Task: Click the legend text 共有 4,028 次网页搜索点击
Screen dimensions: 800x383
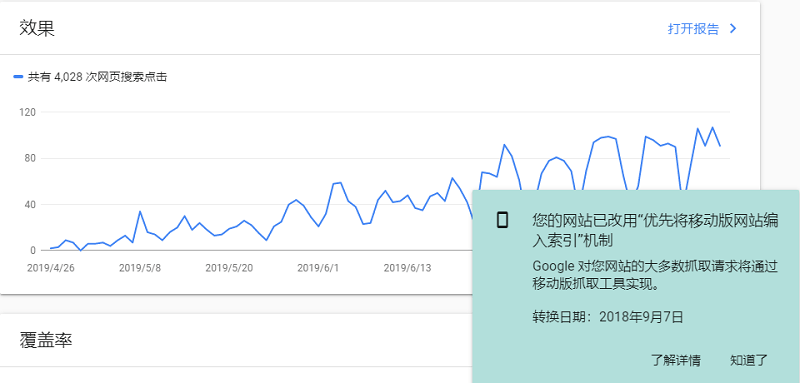Action: click(x=97, y=78)
